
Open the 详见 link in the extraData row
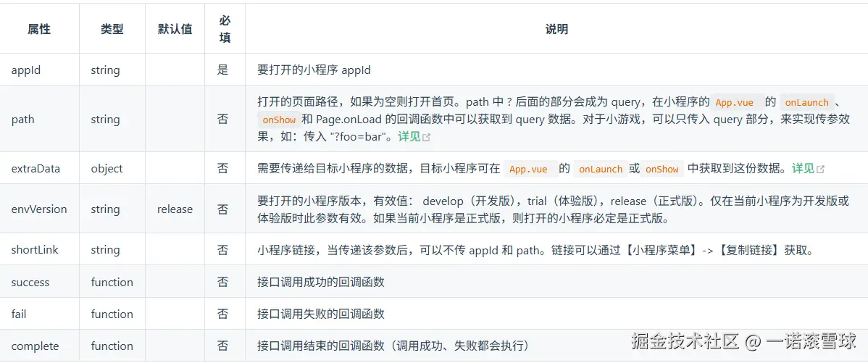coord(804,169)
